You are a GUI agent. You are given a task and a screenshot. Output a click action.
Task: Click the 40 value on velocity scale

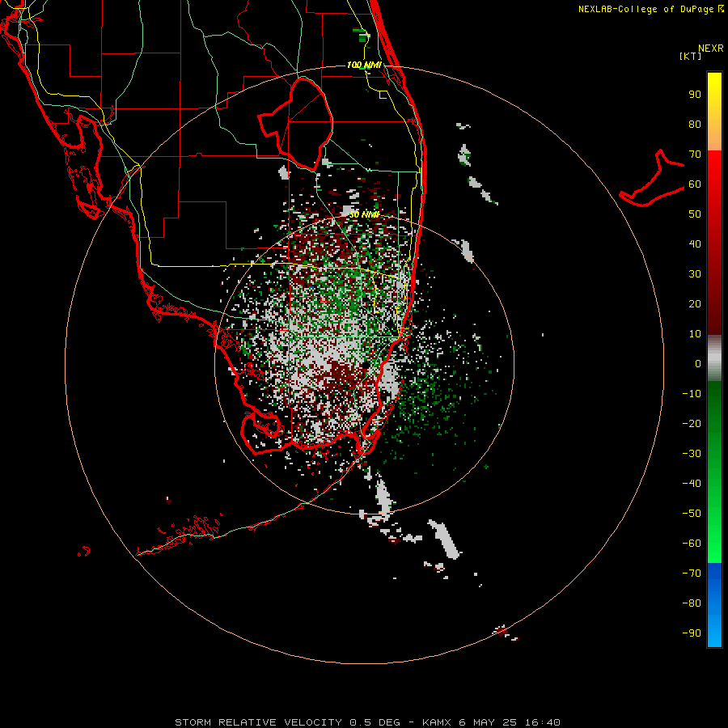pyautogui.click(x=695, y=244)
